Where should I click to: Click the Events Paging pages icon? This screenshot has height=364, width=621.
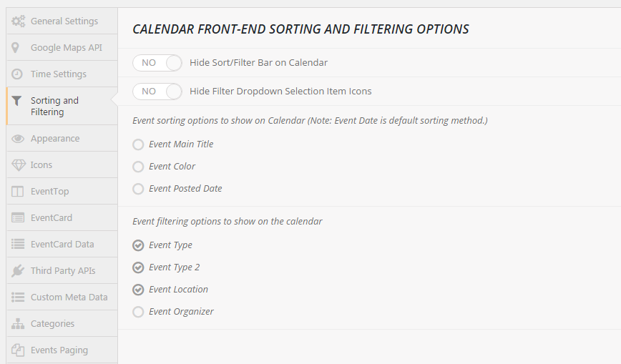(x=18, y=350)
